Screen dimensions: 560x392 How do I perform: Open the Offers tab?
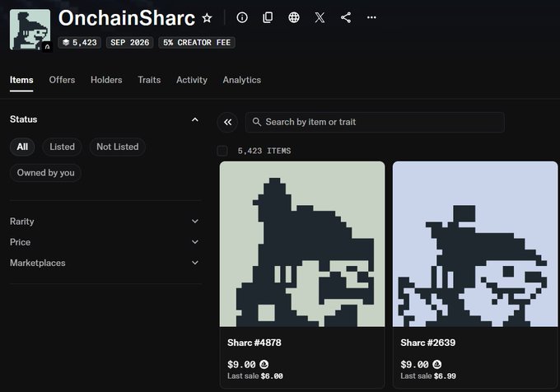click(x=62, y=80)
